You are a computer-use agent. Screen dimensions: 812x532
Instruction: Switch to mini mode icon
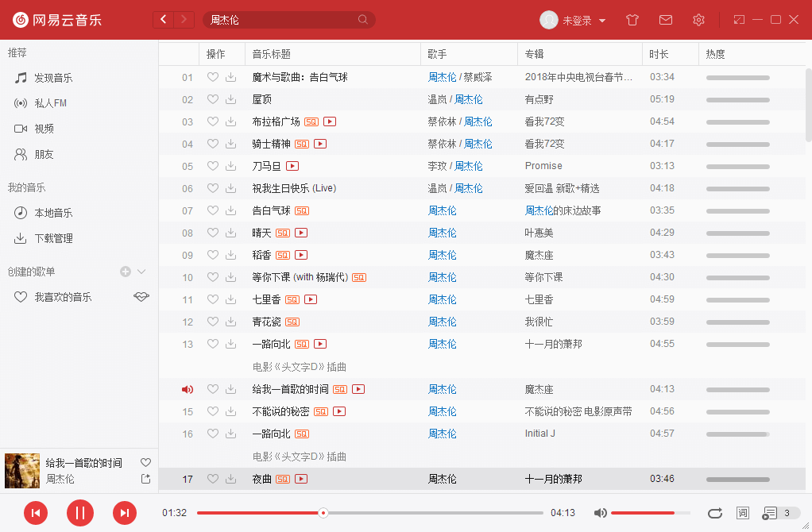click(x=739, y=20)
